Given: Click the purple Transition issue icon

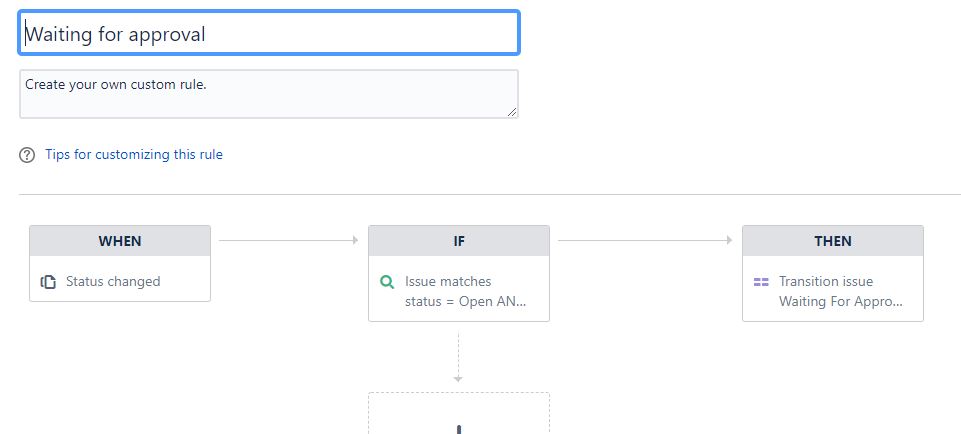Looking at the screenshot, I should [761, 282].
